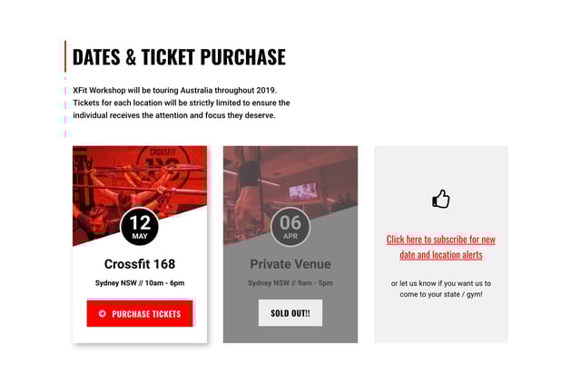Click the Sydney NSW 10am - 6pm text
The width and height of the screenshot is (581, 392).
click(x=140, y=283)
